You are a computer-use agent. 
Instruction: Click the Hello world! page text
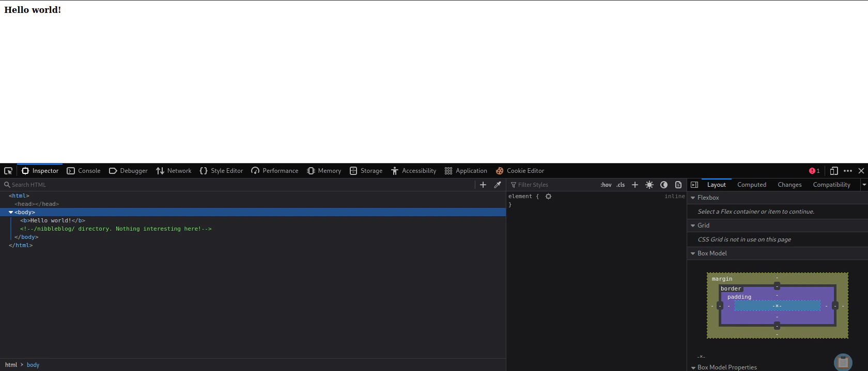(x=33, y=10)
